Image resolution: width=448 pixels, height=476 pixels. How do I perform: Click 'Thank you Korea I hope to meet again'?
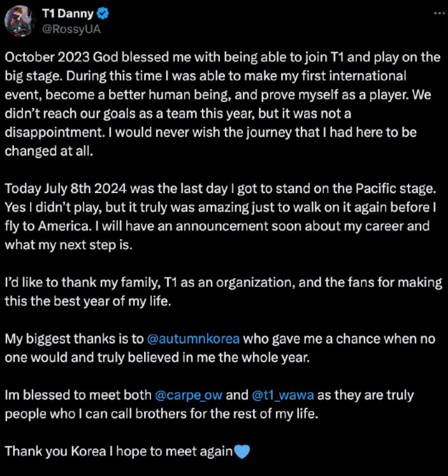pos(119,451)
